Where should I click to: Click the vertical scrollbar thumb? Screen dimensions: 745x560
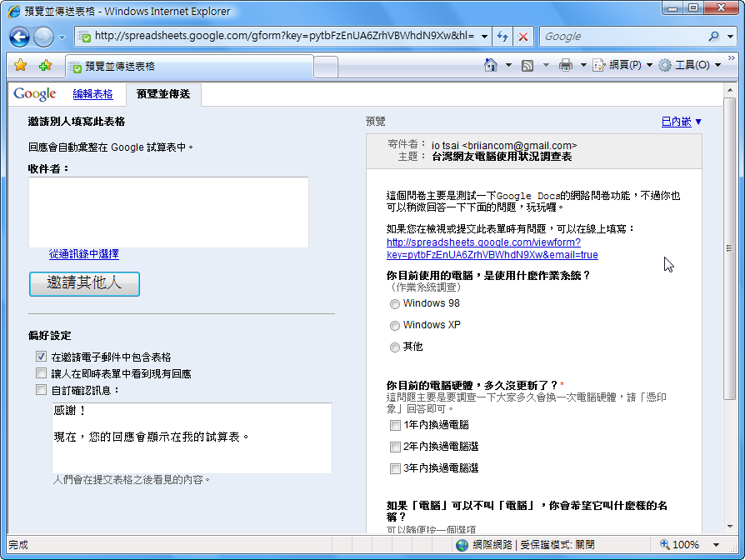coord(729,248)
